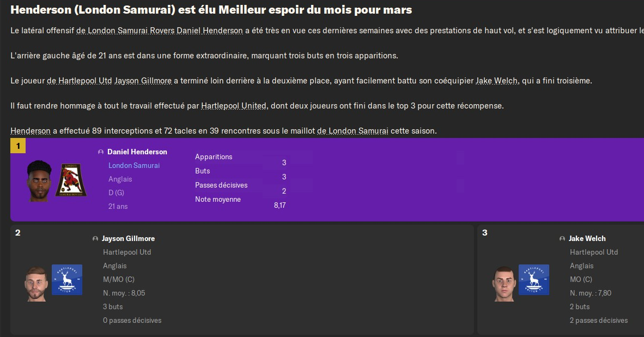644x337 pixels.
Task: Open the Hartlepool United link in the article
Action: [x=234, y=106]
